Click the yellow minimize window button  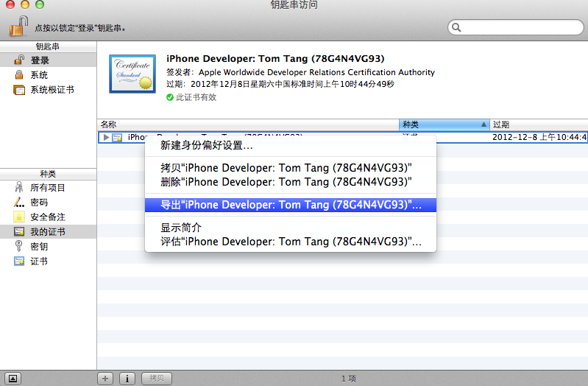tap(25, 4)
